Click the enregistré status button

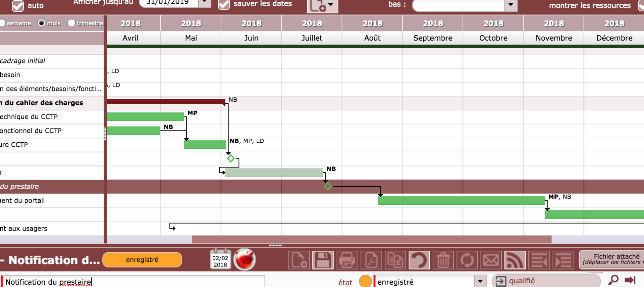click(142, 260)
